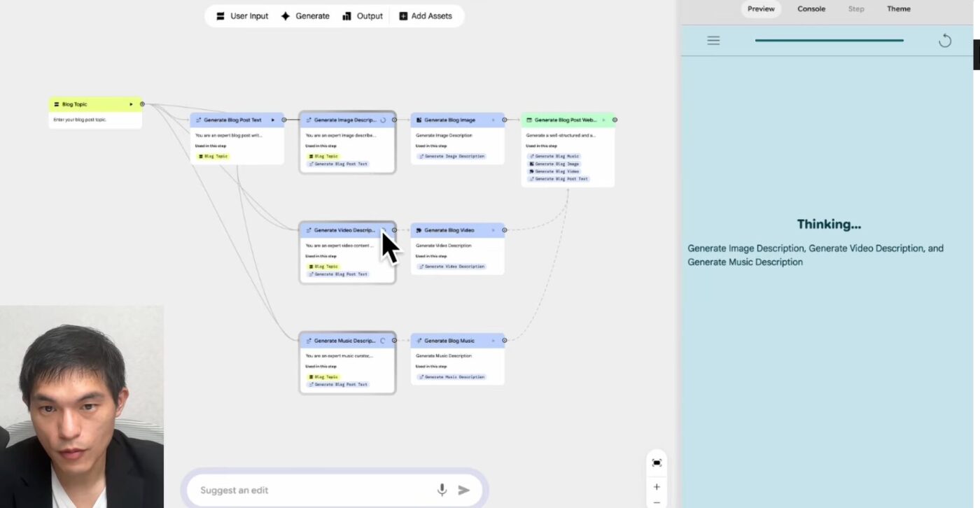The image size is (980, 508).
Task: Click output port of Generate Blog Post Webpage node
Action: tap(615, 120)
